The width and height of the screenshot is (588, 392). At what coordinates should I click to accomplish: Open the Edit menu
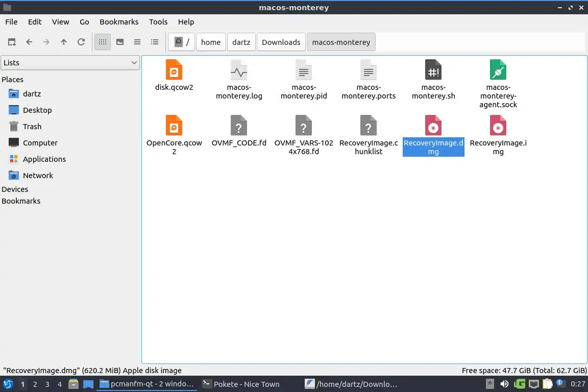coord(35,22)
